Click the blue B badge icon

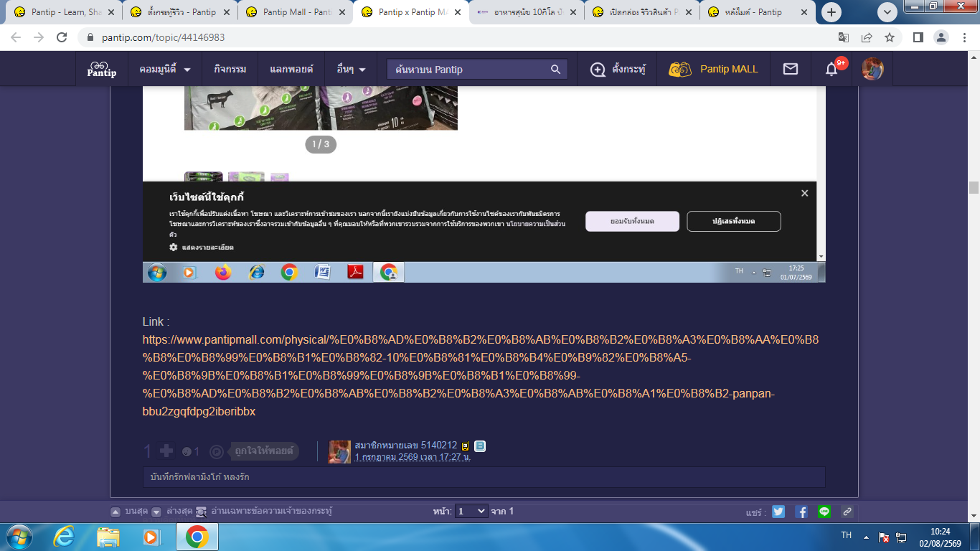(480, 446)
